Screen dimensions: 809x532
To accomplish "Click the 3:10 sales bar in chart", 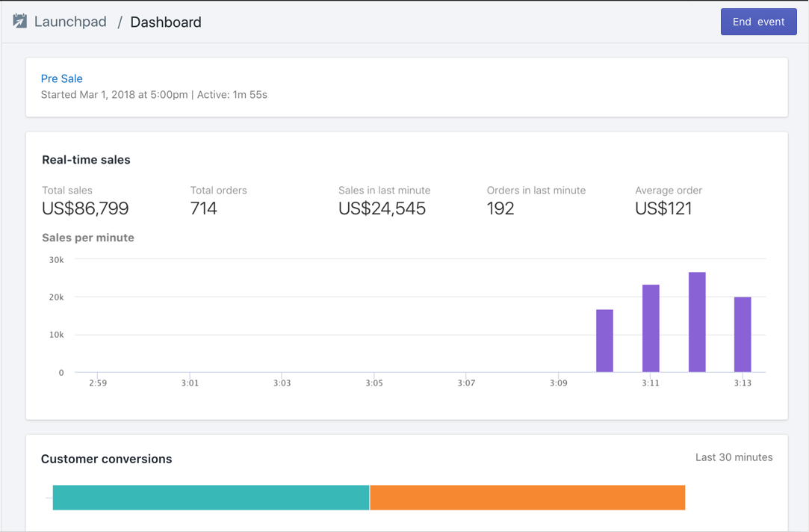I will [x=604, y=341].
